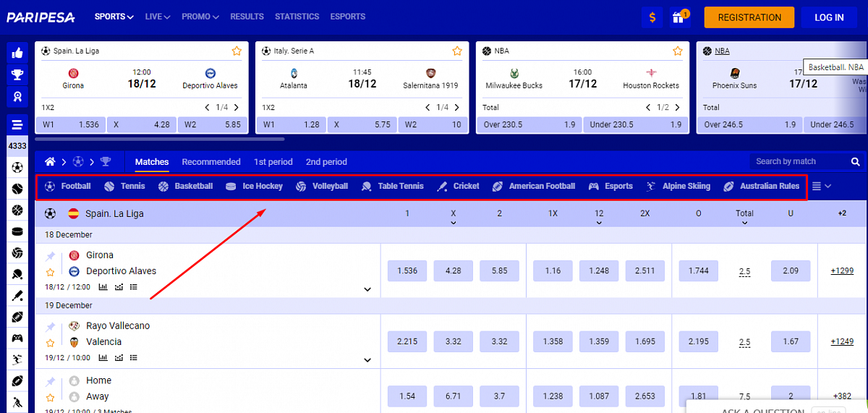Click the Search by match field
The width and height of the screenshot is (868, 413).
pyautogui.click(x=799, y=162)
